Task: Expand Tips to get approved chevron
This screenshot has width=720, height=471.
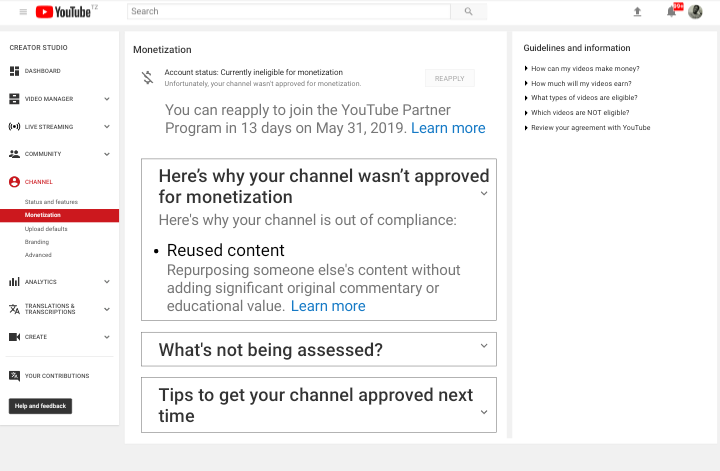Action: 484,412
